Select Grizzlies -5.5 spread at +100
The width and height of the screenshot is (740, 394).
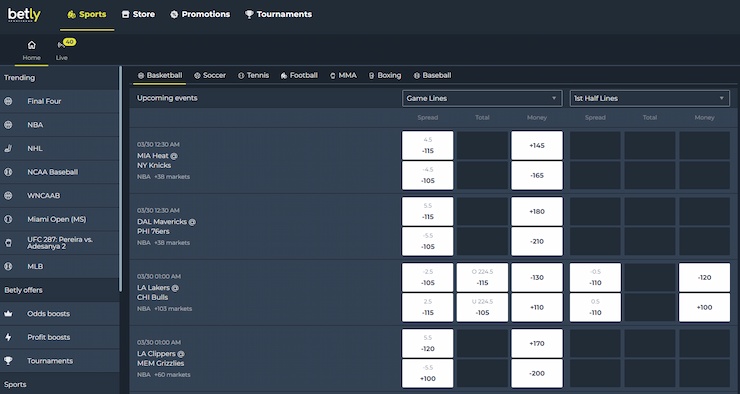pyautogui.click(x=428, y=373)
